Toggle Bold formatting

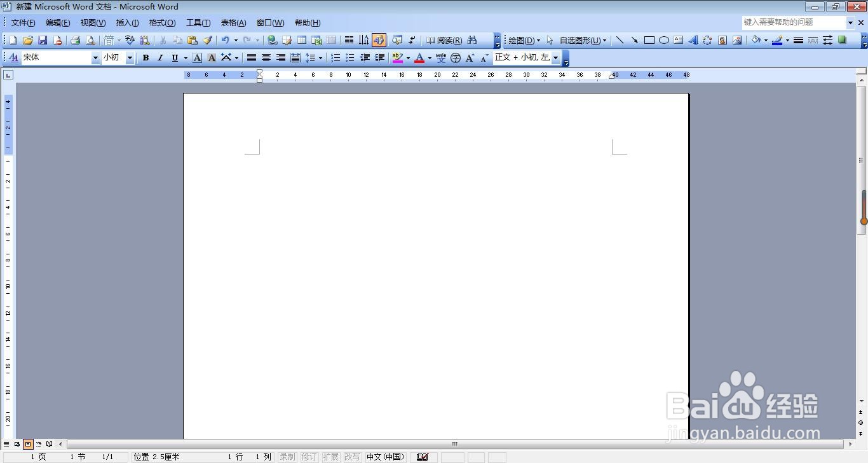(x=146, y=58)
